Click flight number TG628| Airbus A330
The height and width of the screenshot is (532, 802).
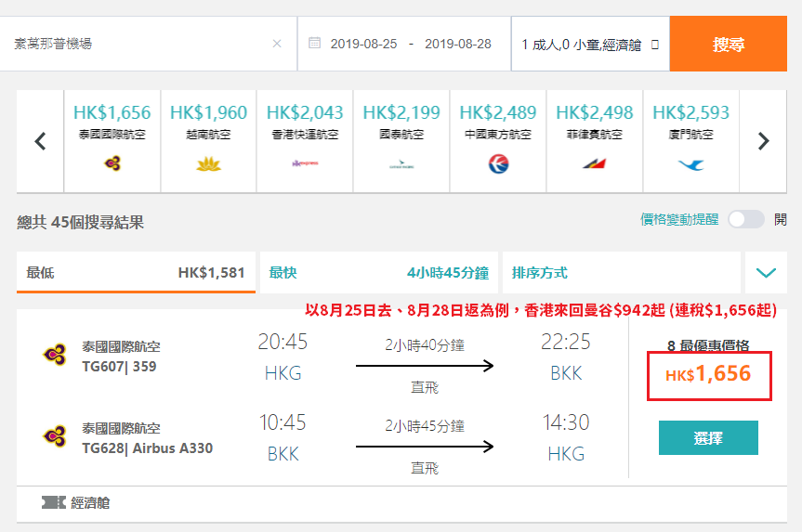148,448
